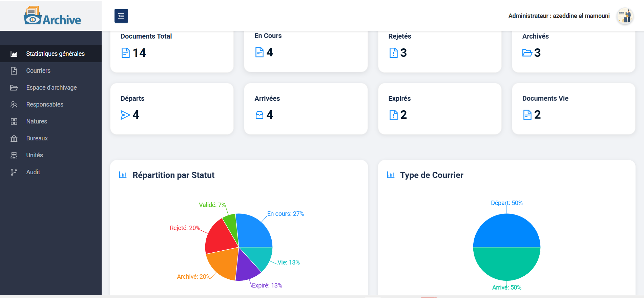644x298 pixels.
Task: Open the Audit page link
Action: coord(33,172)
